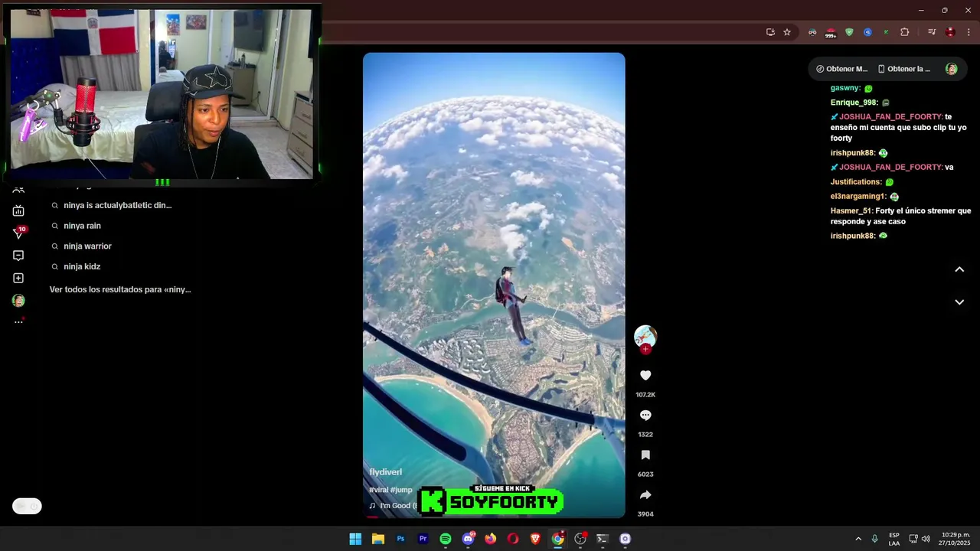Open Brave browser from the taskbar

click(x=535, y=539)
